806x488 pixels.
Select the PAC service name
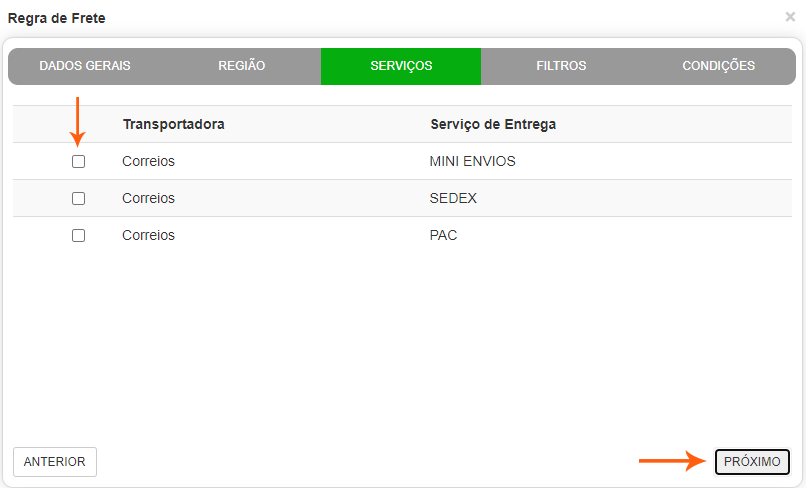[x=443, y=235]
